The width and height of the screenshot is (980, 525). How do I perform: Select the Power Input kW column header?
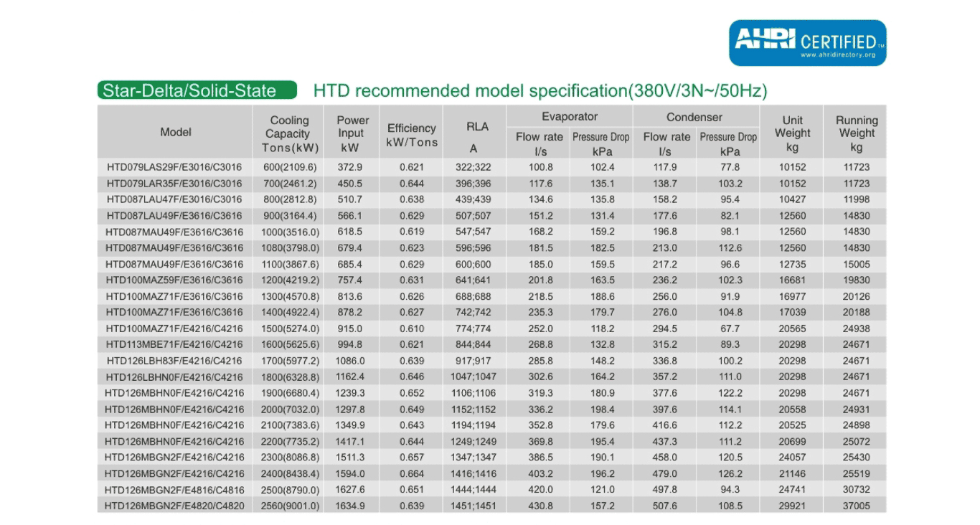coord(352,133)
